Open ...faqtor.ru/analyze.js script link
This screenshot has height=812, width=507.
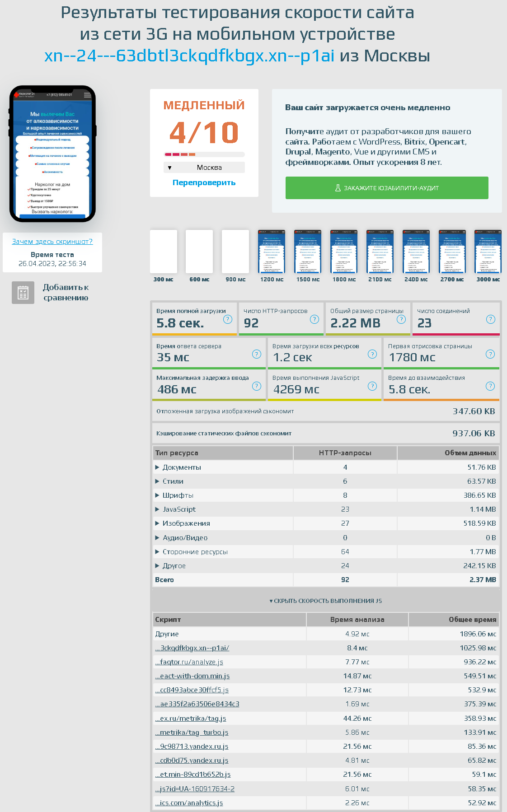pos(189,662)
